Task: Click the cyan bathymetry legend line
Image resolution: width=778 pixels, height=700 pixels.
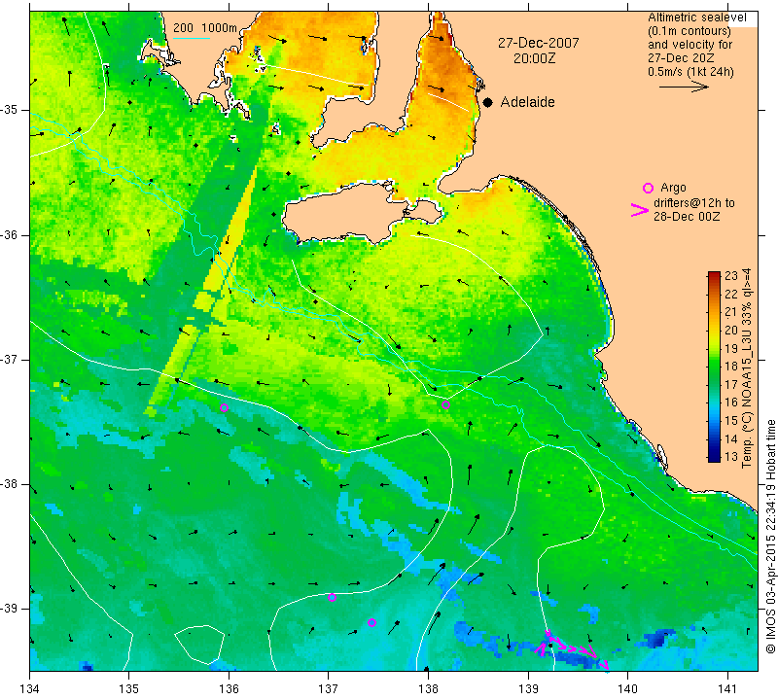Action: coord(192,38)
